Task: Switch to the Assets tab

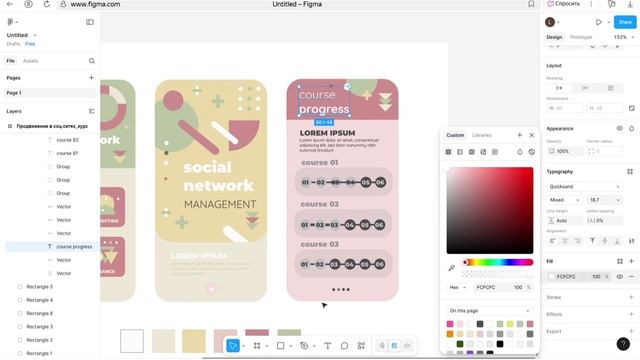Action: [30, 61]
